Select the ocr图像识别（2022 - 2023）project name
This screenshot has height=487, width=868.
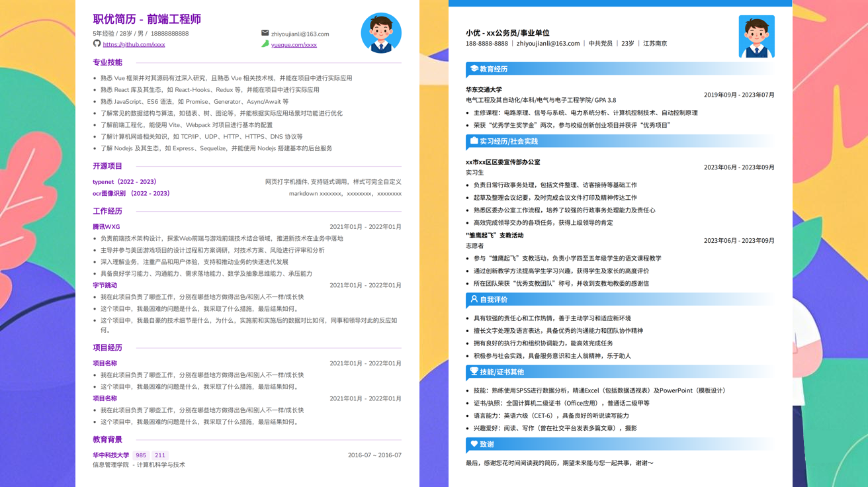[x=132, y=193]
